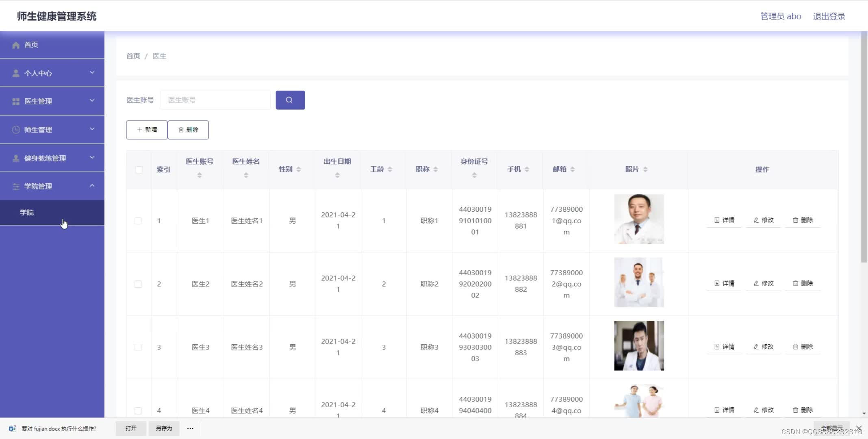Check the checkbox for 医生3 row
868x439 pixels.
(x=139, y=347)
